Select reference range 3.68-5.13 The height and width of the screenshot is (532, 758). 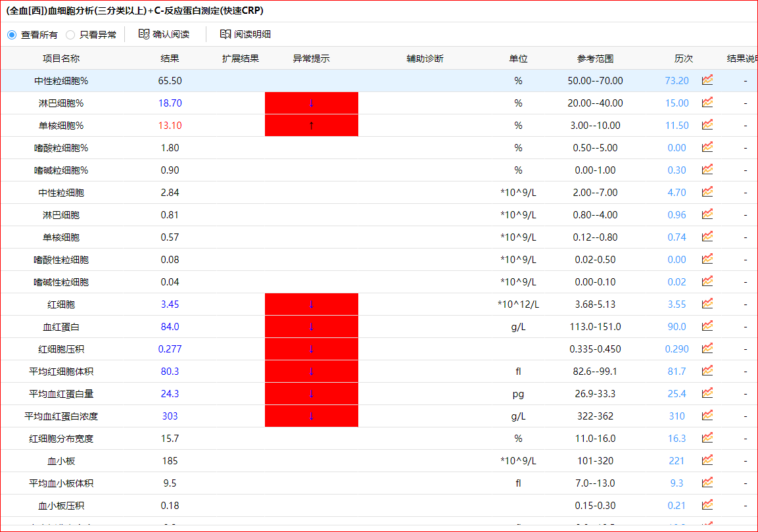(595, 304)
